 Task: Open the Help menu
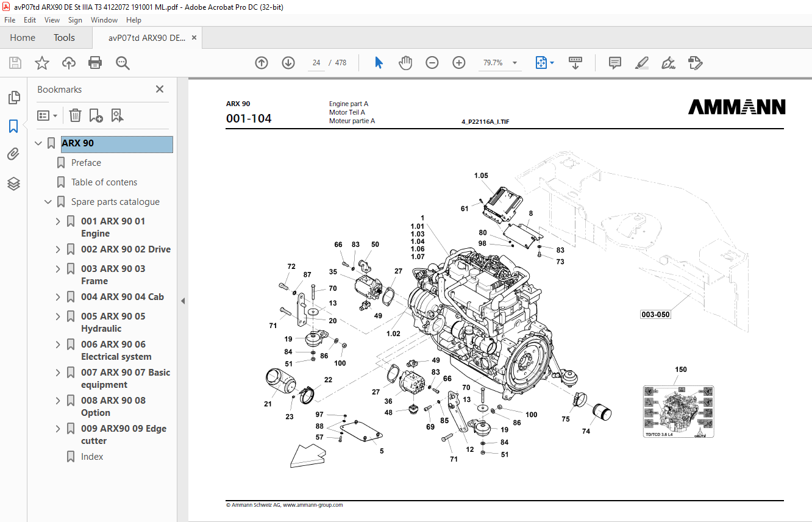tap(134, 20)
